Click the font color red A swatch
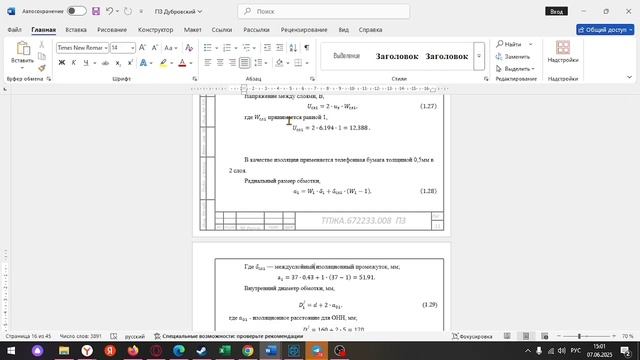Screen dimensions: 640x360 pos(182,63)
